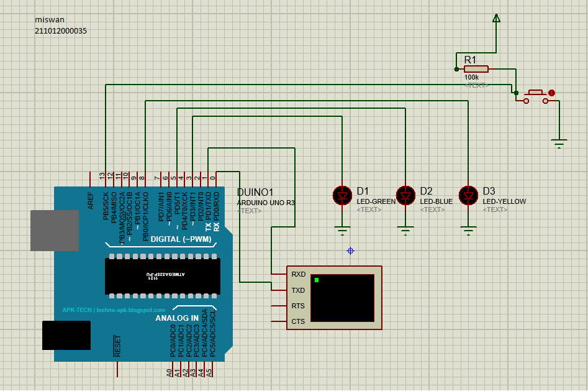Click the <TEXT> placeholder under LED-GREEN
Image resolution: width=588 pixels, height=391 pixels.
coord(369,209)
